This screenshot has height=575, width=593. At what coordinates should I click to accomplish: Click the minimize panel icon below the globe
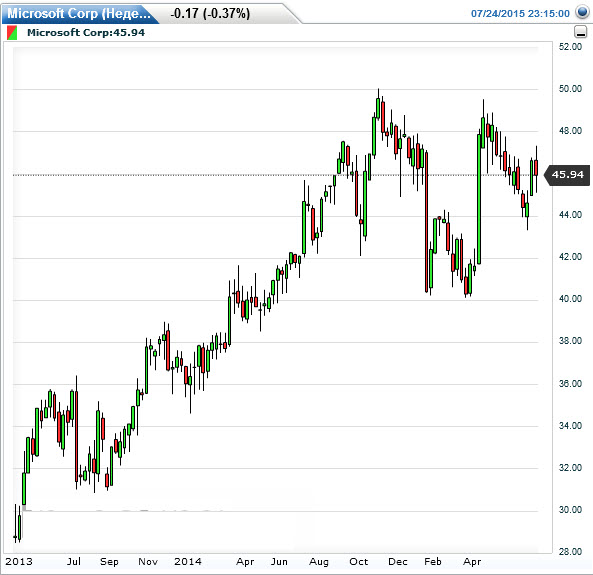click(x=580, y=32)
